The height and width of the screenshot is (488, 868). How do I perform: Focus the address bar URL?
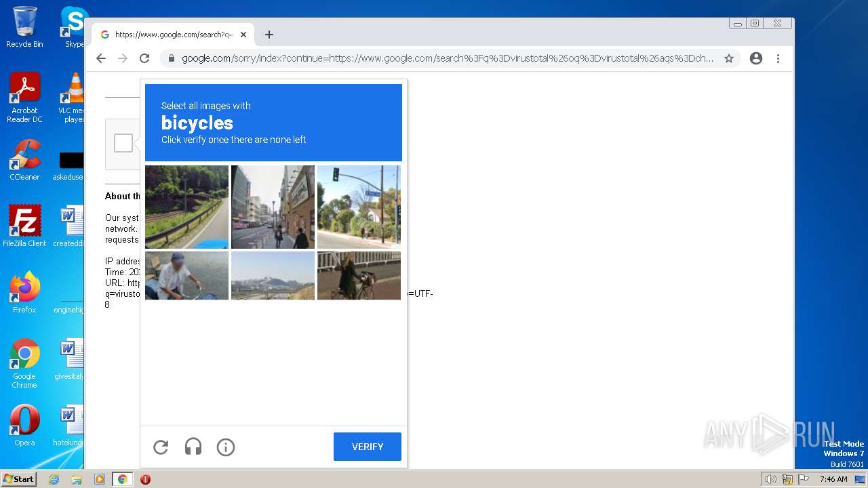coord(448,58)
